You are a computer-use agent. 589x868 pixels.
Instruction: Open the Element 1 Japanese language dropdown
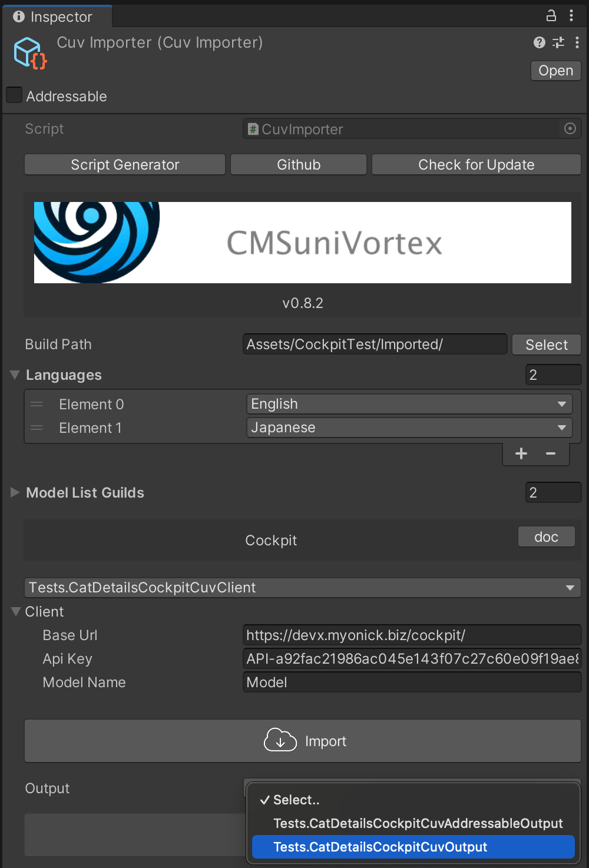coord(409,428)
